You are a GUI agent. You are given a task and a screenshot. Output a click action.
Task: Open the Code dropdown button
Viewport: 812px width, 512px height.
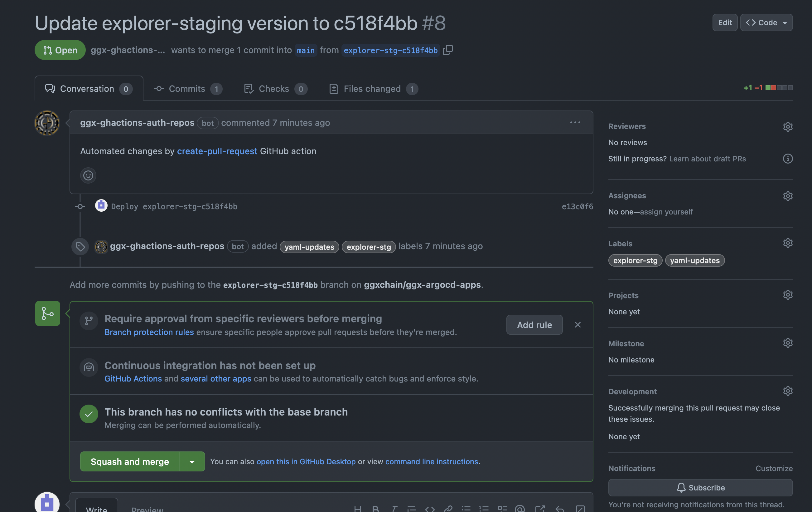point(766,22)
